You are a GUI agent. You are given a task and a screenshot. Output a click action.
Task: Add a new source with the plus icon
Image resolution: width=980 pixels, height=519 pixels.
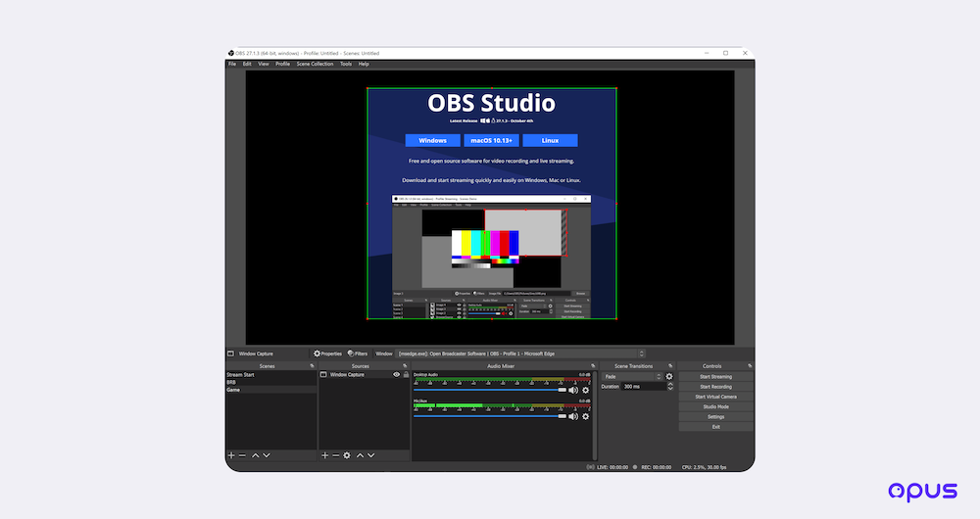click(324, 455)
